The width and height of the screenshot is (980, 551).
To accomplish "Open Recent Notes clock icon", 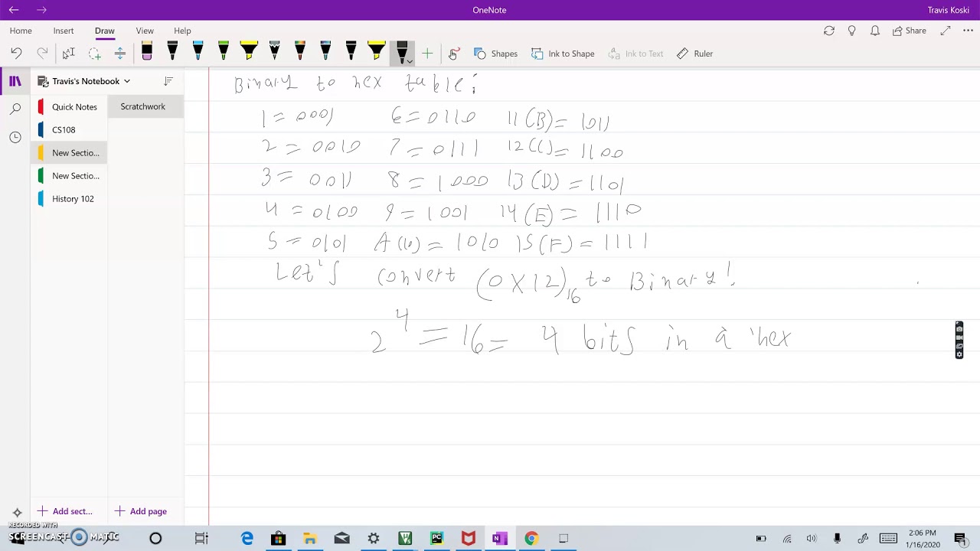I will (15, 137).
